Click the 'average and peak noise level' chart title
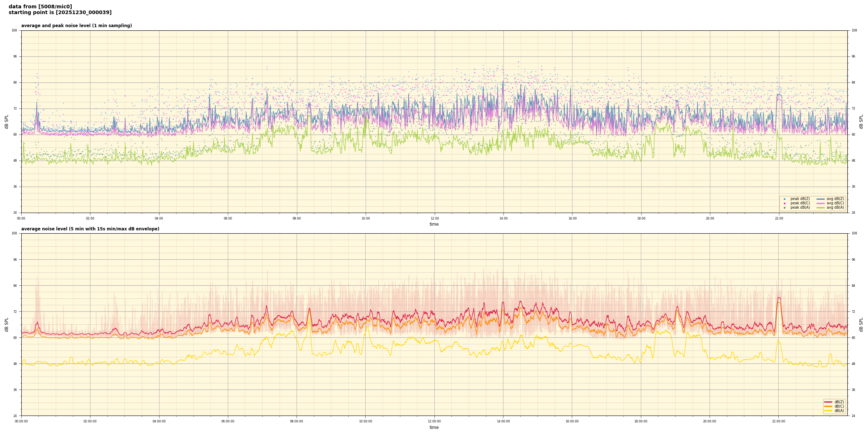The image size is (868, 434). (76, 26)
